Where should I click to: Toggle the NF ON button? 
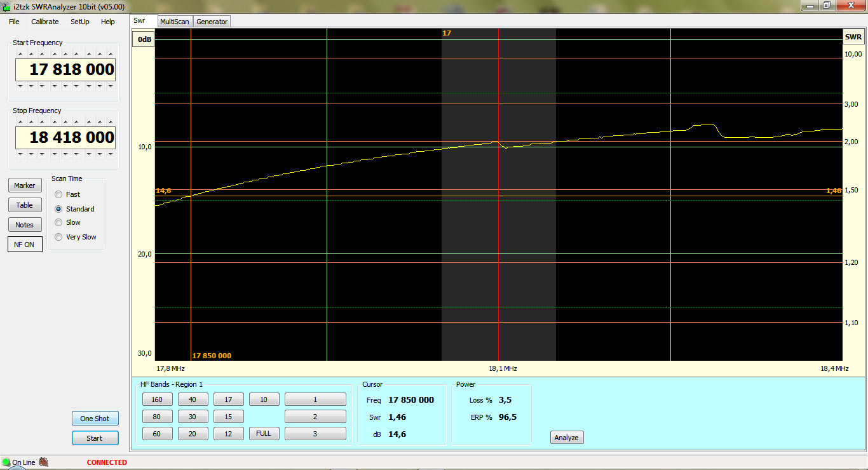[x=25, y=245]
